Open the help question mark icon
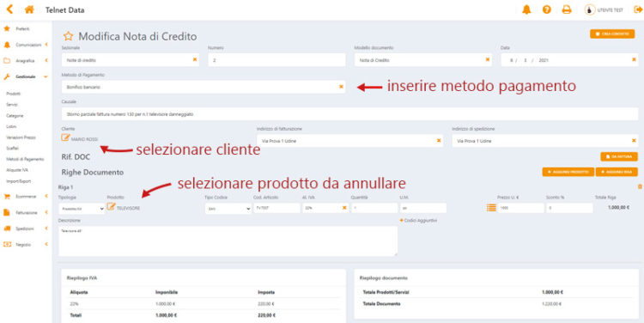 click(x=547, y=9)
